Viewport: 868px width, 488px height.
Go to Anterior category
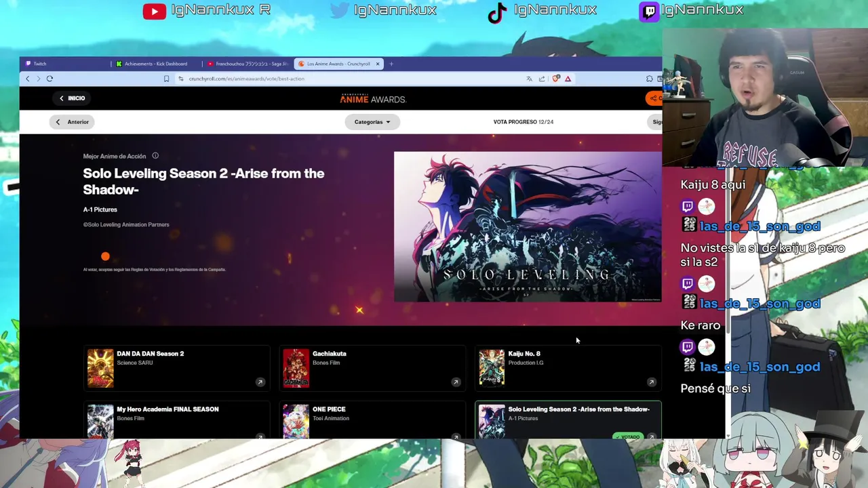pyautogui.click(x=72, y=122)
